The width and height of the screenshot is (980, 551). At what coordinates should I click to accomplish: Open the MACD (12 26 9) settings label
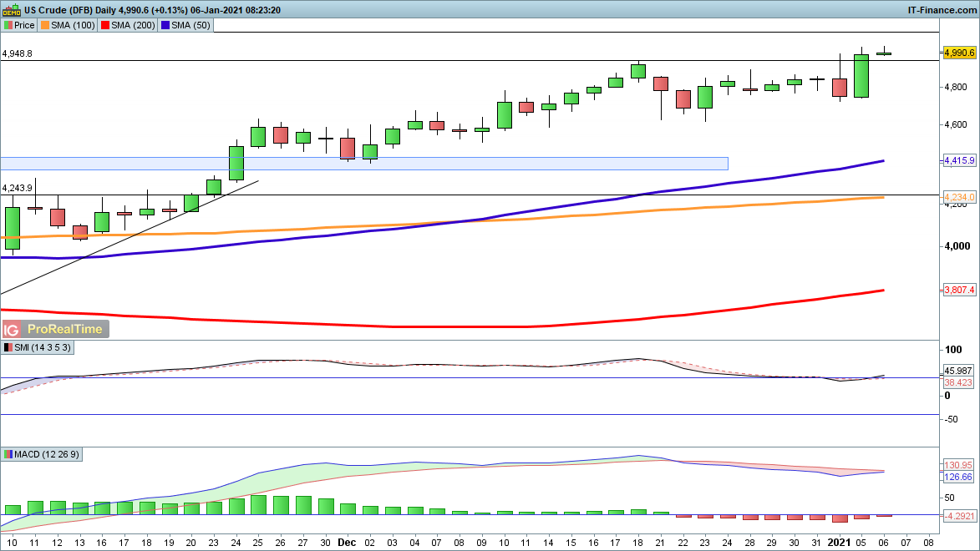click(x=48, y=454)
